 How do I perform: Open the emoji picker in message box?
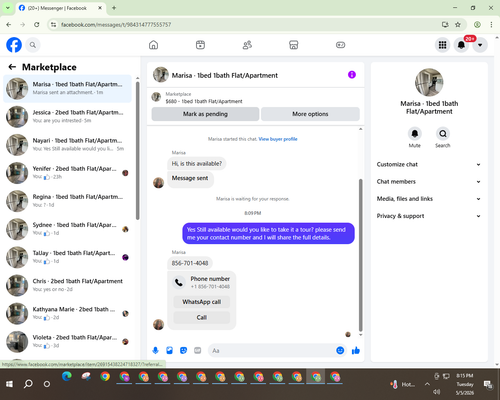pos(340,350)
